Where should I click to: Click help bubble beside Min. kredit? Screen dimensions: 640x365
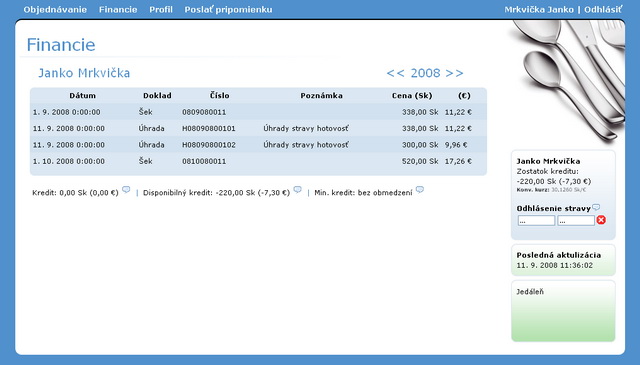click(x=420, y=189)
